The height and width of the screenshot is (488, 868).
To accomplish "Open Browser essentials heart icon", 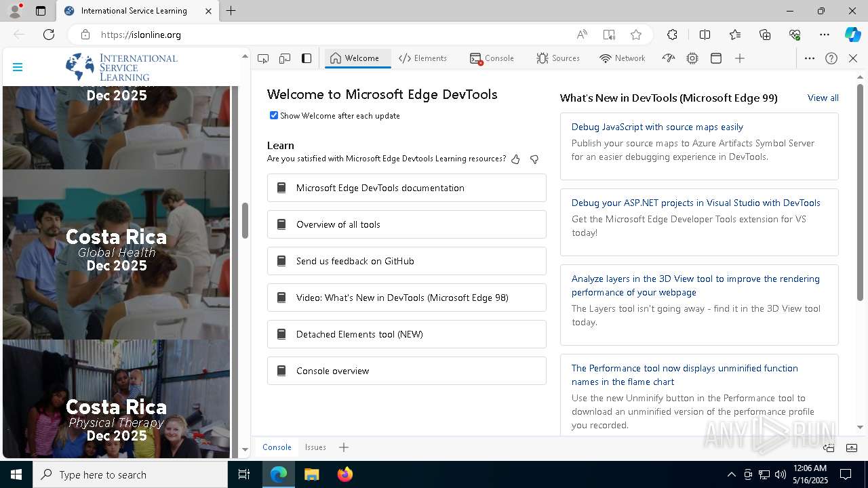I will (x=795, y=35).
